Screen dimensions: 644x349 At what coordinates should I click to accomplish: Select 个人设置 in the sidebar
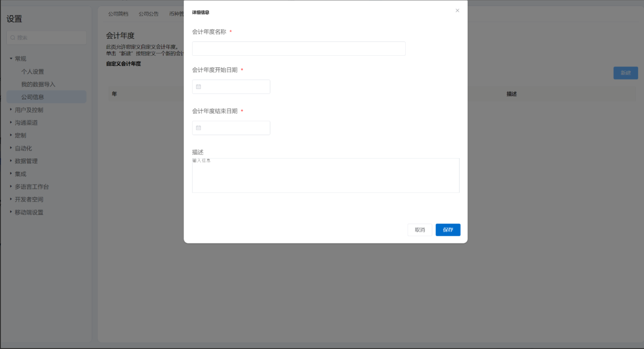tap(32, 72)
